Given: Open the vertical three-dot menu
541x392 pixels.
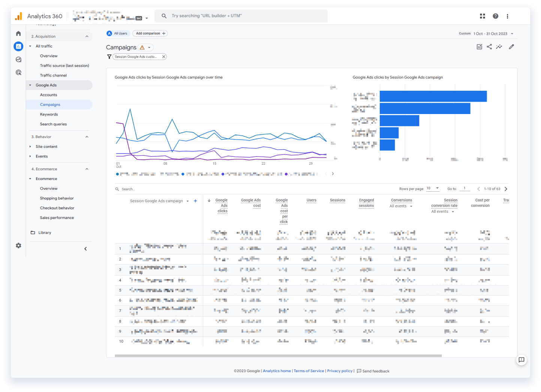Looking at the screenshot, I should 508,16.
